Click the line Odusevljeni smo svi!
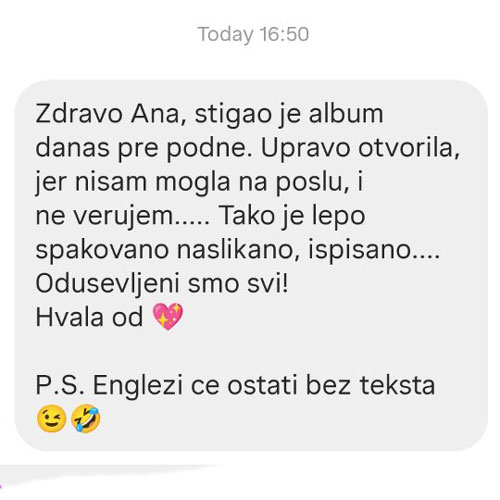 162,284
